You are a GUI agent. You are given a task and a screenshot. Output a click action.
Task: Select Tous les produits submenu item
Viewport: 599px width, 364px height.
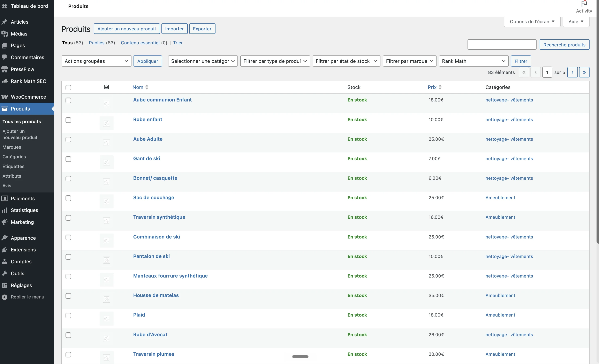22,122
